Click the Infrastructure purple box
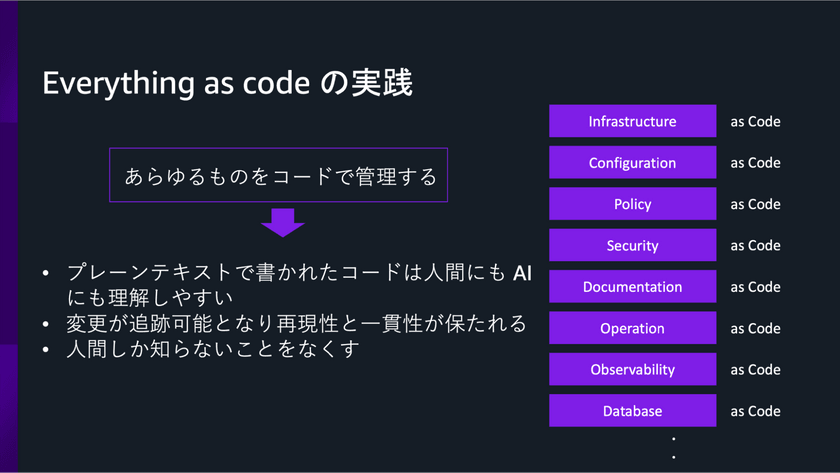 tap(632, 121)
